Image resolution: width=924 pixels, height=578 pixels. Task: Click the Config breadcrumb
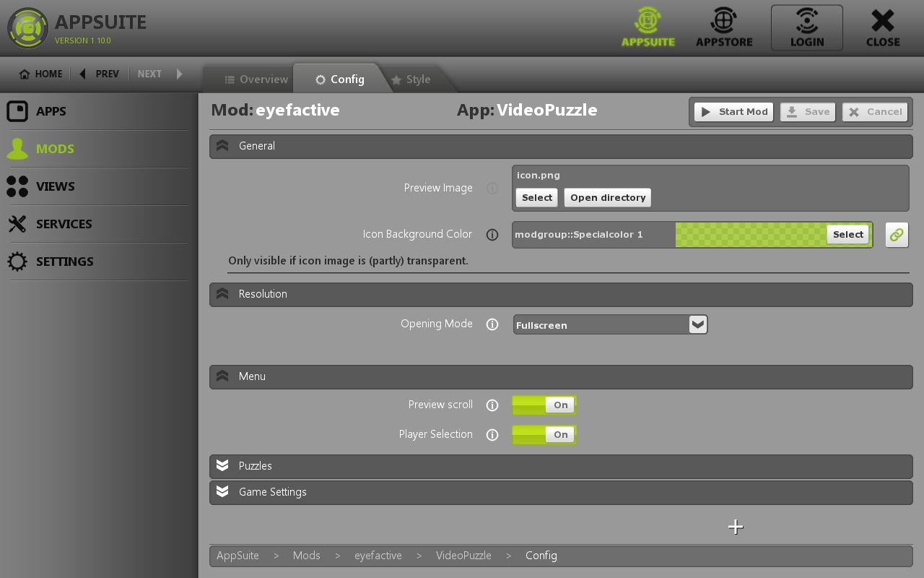[541, 556]
